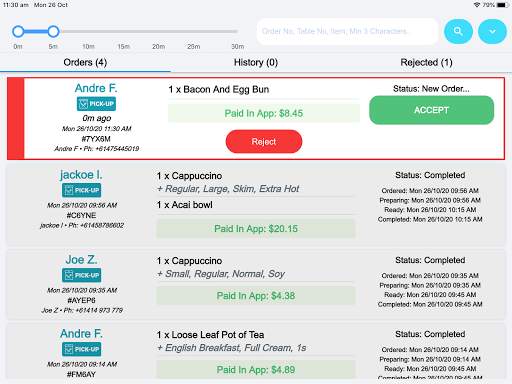Open the Rejected (1) tab

(x=426, y=62)
